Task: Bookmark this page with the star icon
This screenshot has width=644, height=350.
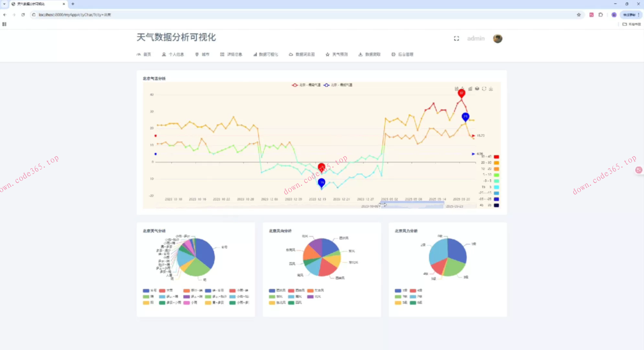Action: [579, 15]
